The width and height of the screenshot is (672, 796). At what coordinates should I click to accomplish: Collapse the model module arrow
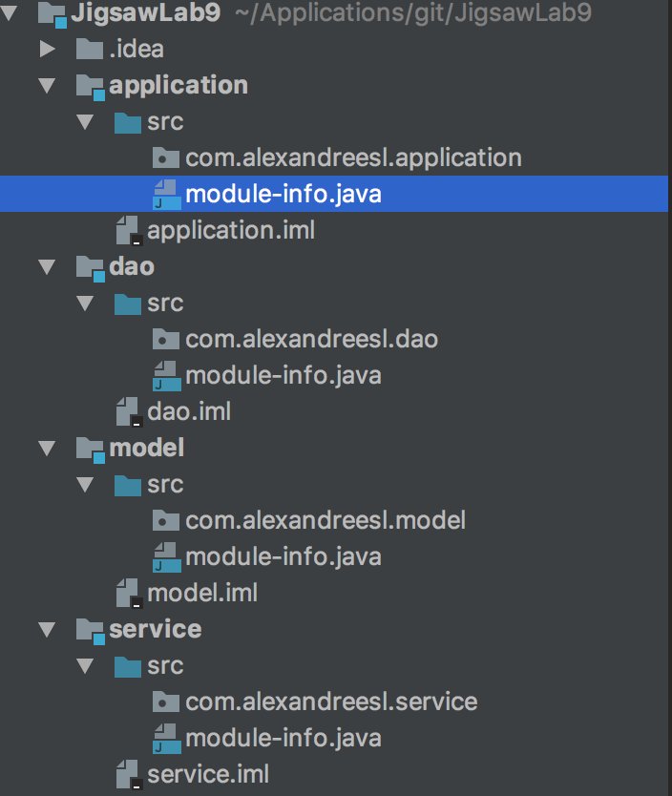point(45,449)
